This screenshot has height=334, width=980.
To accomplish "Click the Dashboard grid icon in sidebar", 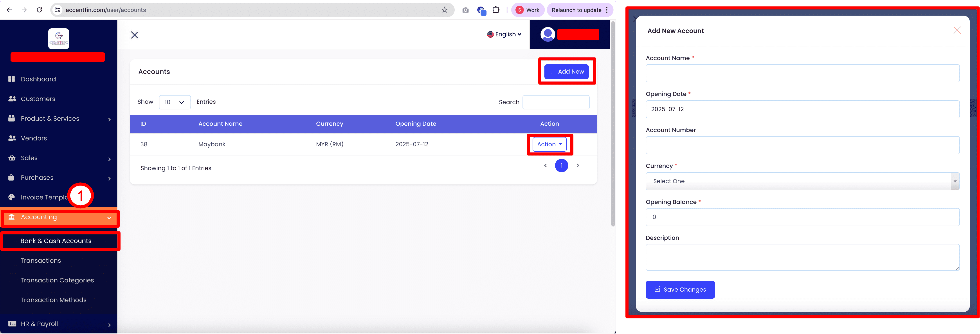I will tap(12, 79).
